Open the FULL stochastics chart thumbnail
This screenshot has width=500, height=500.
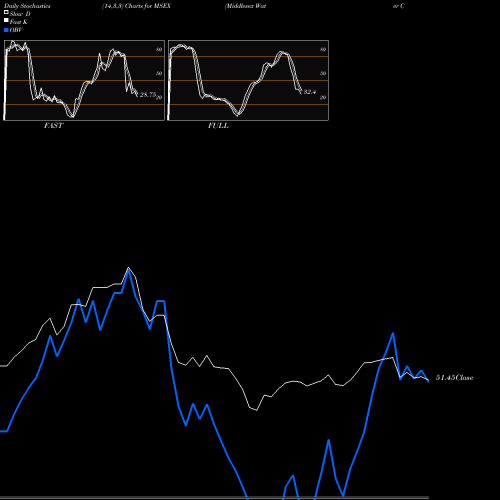coord(248,80)
